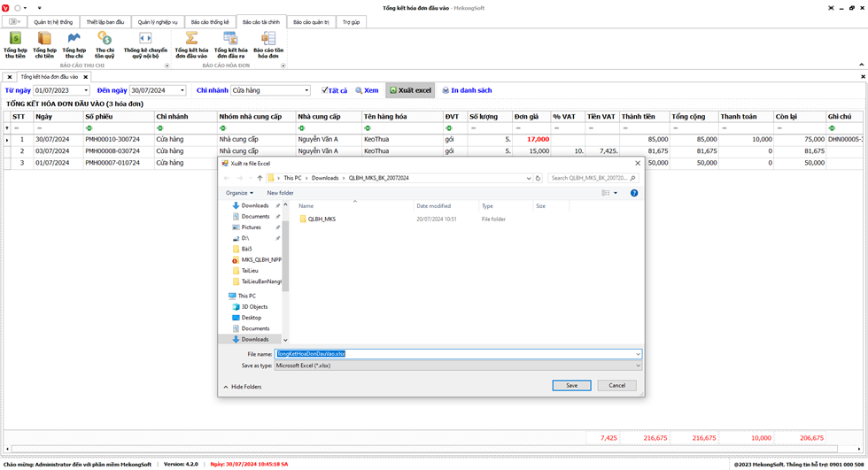Open the Save as type dropdown
The height and width of the screenshot is (470, 868).
637,365
